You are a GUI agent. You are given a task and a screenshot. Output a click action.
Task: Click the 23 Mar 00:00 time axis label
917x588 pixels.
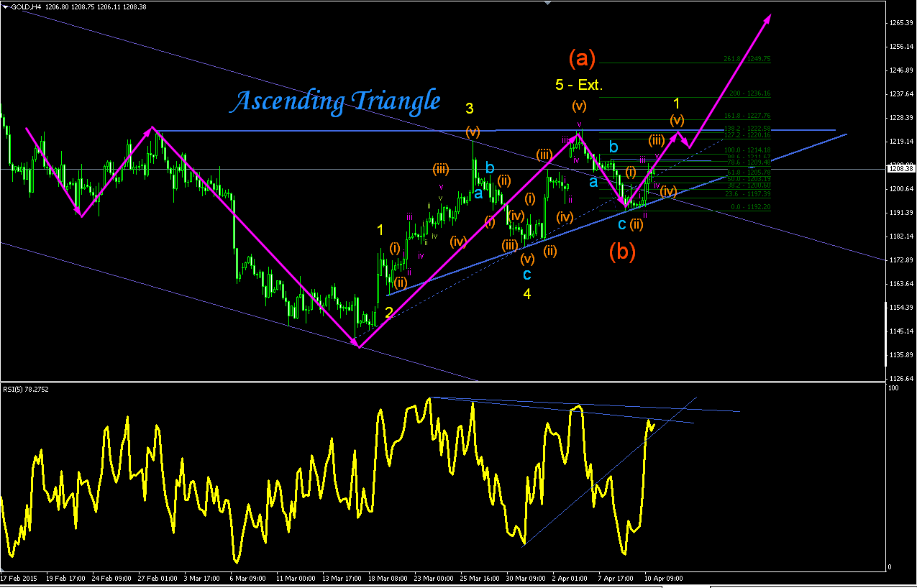tap(433, 577)
